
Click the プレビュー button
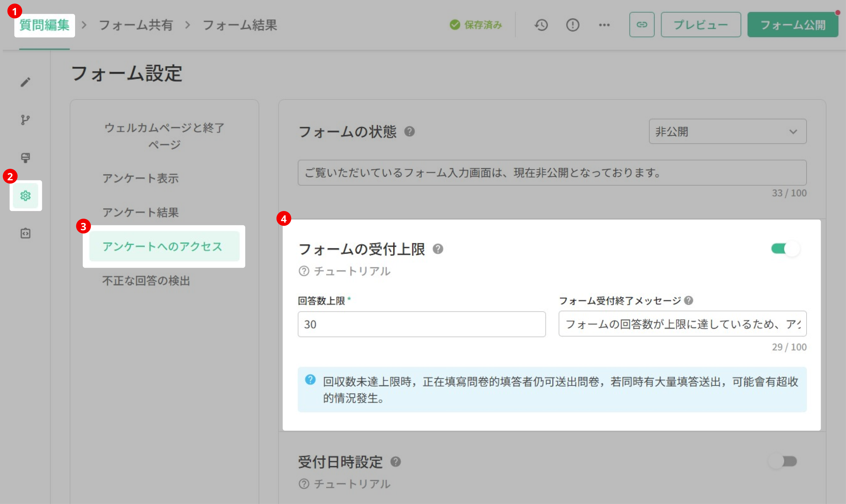click(x=701, y=25)
